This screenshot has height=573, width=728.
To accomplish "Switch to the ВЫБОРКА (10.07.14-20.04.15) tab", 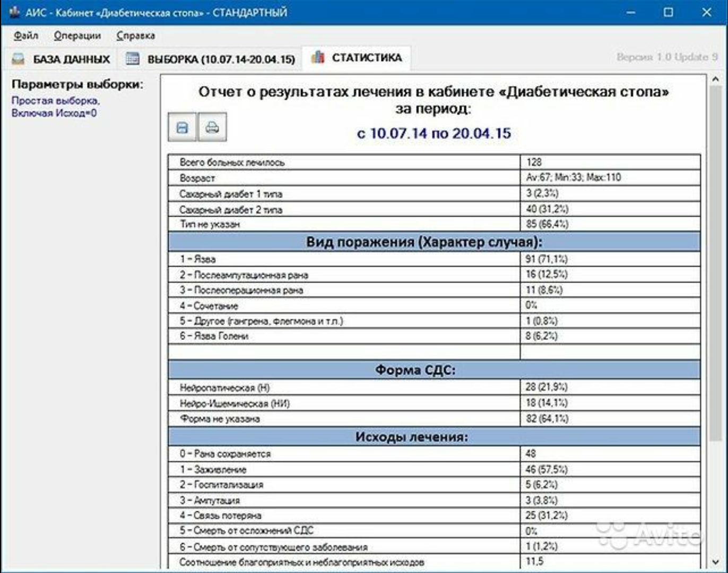I will pyautogui.click(x=210, y=59).
